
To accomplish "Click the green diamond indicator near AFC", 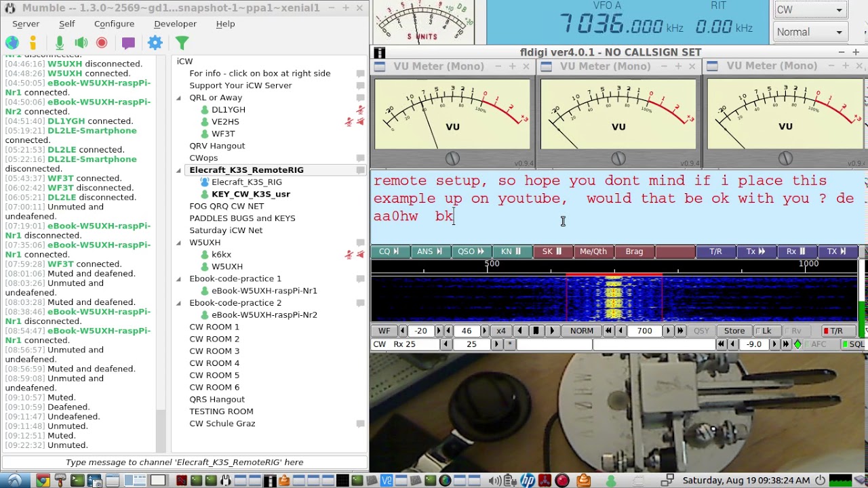I will pos(797,344).
